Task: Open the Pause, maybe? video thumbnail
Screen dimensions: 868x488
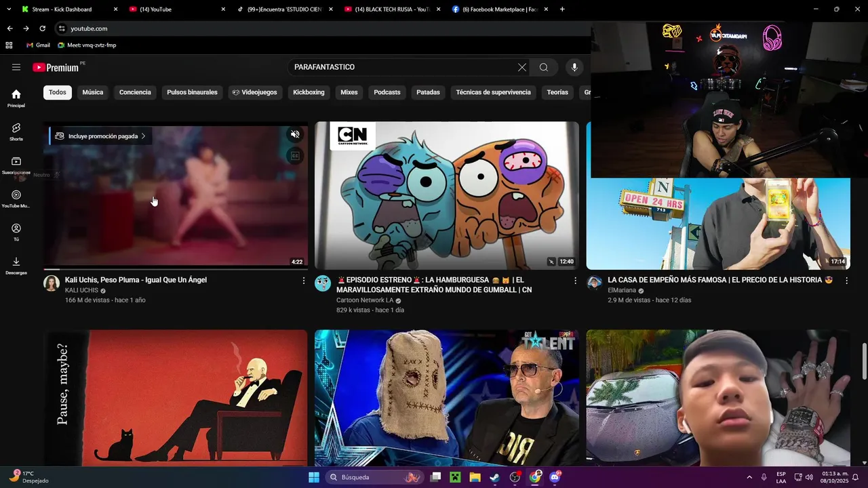Action: (176, 399)
